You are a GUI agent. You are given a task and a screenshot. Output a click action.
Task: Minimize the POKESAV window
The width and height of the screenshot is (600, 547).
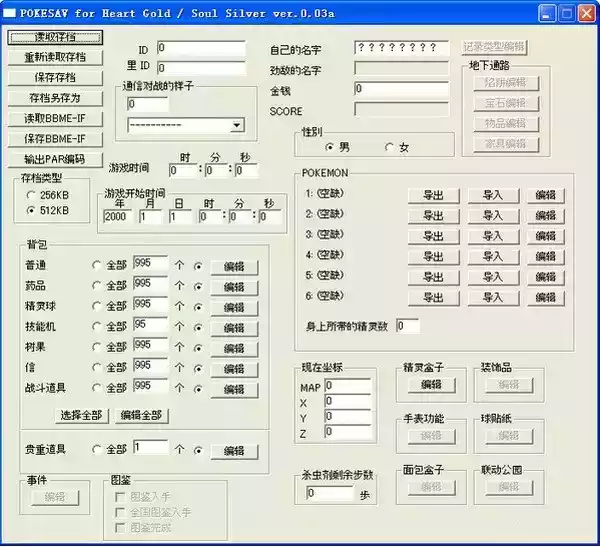(x=546, y=14)
